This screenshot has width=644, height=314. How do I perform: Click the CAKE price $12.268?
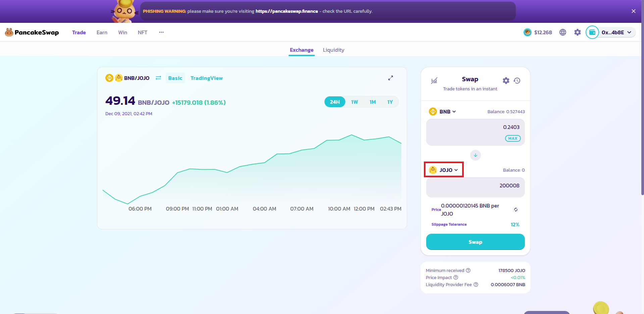click(x=543, y=32)
